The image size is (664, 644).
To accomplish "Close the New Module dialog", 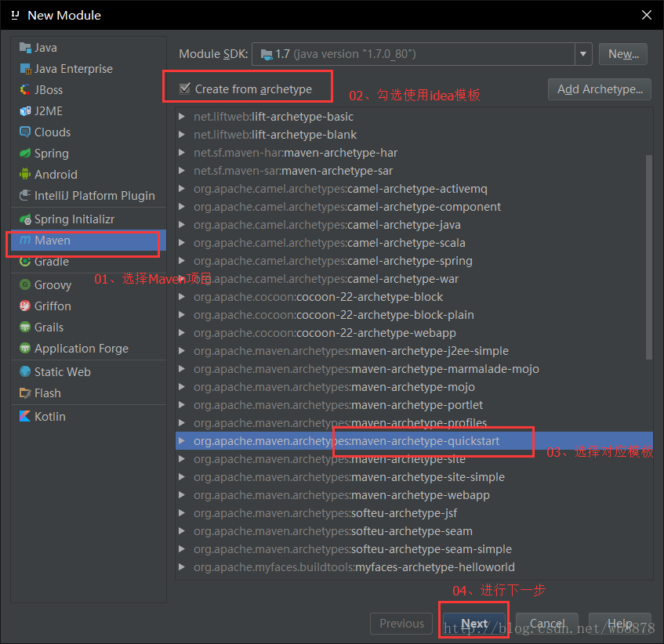I will (x=646, y=15).
